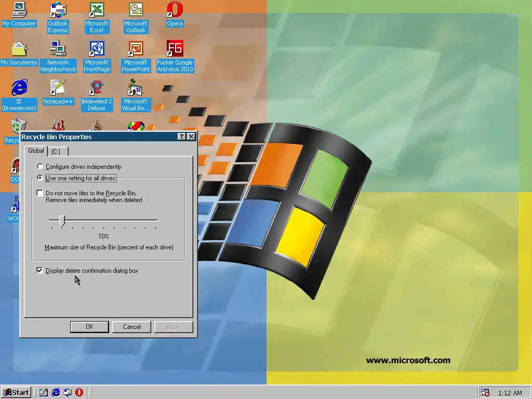
Task: Select the FG Antivirus 2010 desktop icon
Action: click(x=175, y=56)
